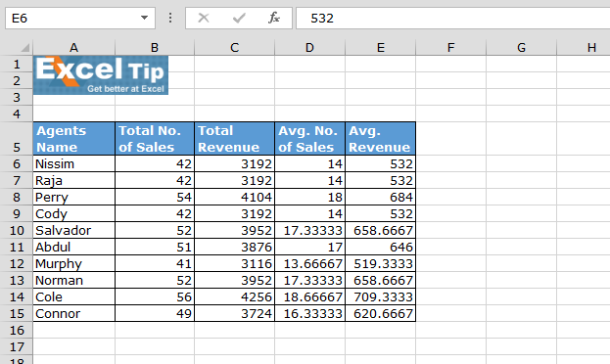Select the cell containing Abdul

tap(73, 247)
